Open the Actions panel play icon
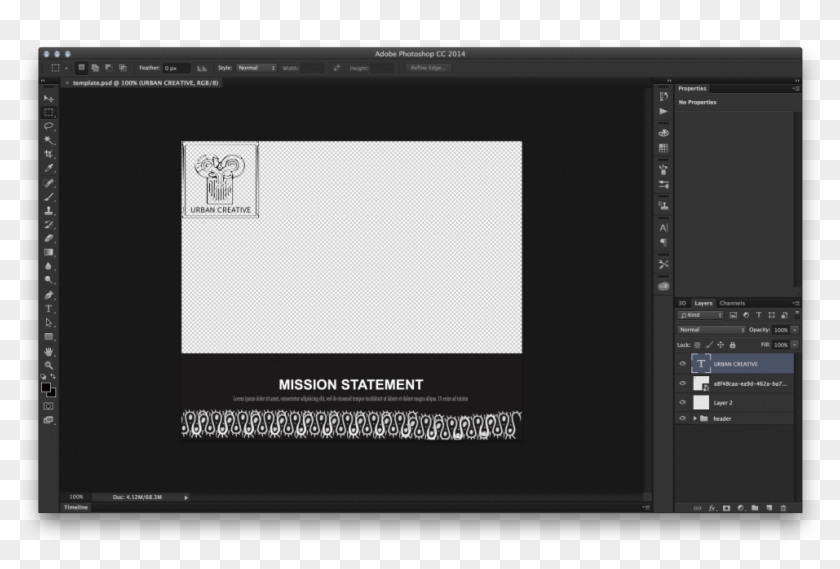840x569 pixels. 664,111
